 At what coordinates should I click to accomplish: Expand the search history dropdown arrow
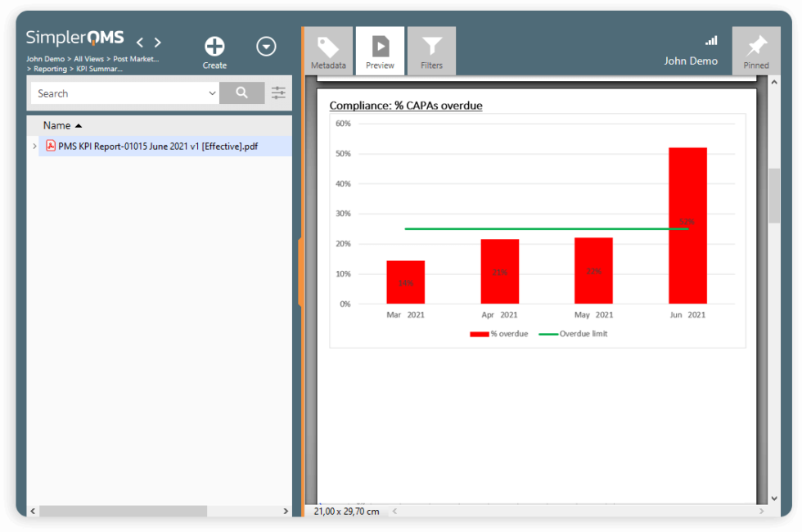coord(212,93)
